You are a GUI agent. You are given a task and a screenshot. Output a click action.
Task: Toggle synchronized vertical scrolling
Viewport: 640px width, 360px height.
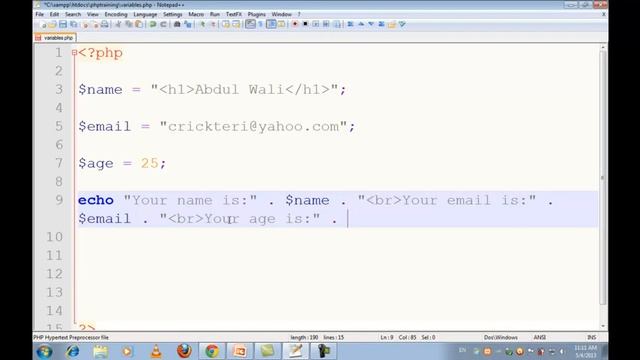pos(226,24)
